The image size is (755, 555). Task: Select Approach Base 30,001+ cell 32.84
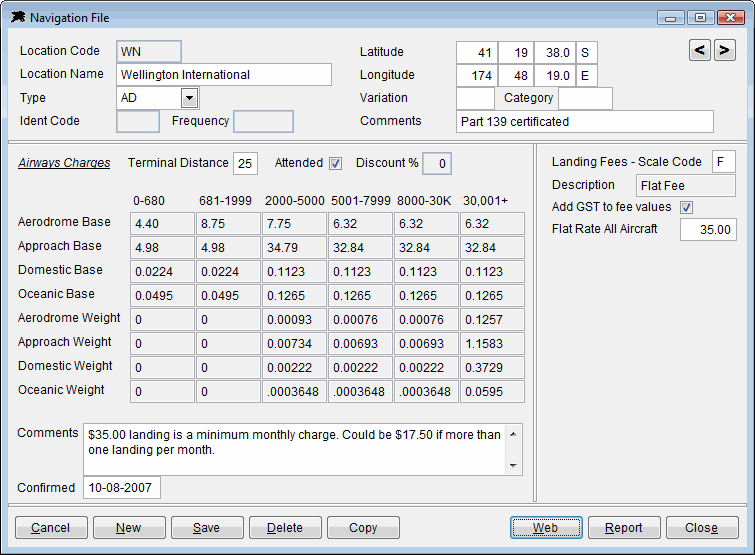(x=492, y=248)
